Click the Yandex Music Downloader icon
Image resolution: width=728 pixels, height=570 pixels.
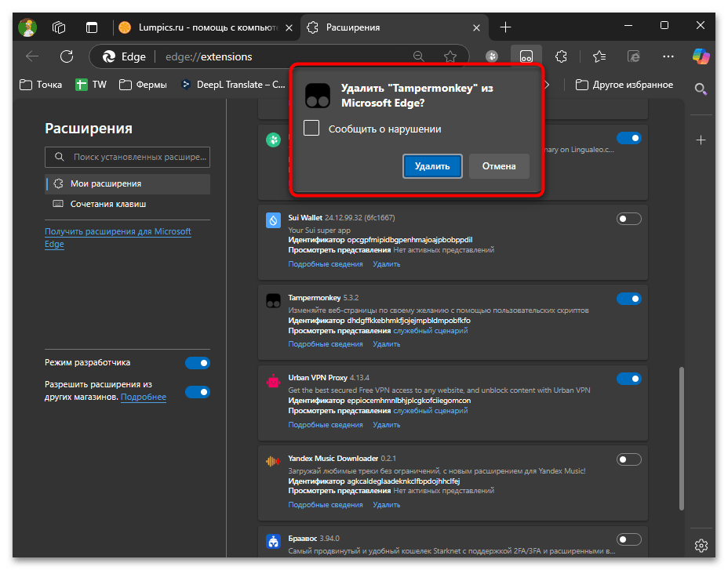point(273,461)
